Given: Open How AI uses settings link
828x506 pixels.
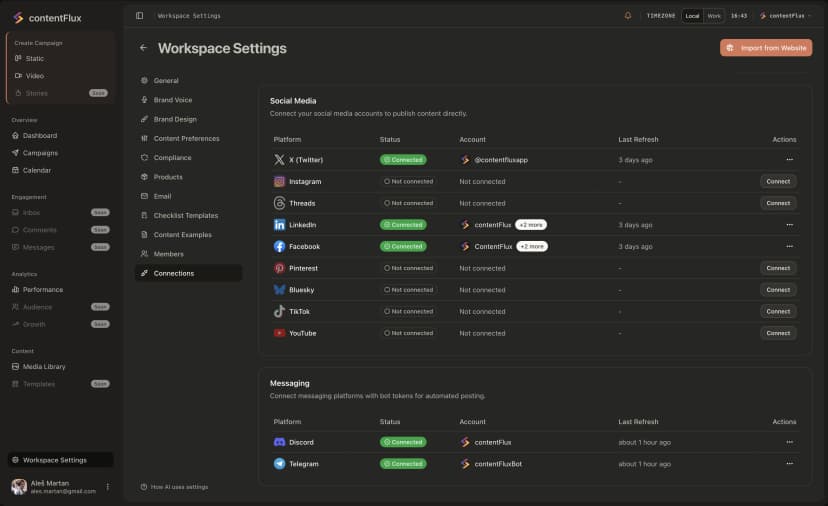Looking at the screenshot, I should [x=179, y=487].
